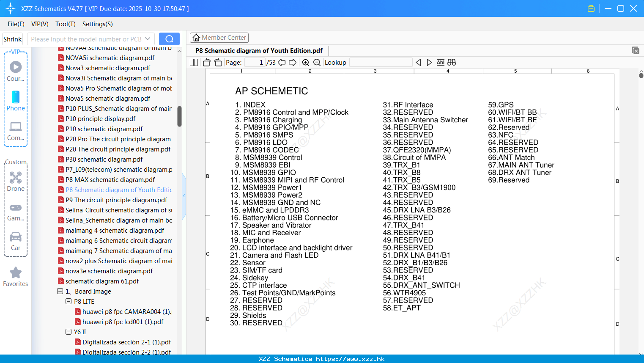Find previous lookup match
This screenshot has width=644, height=363.
pos(418,63)
